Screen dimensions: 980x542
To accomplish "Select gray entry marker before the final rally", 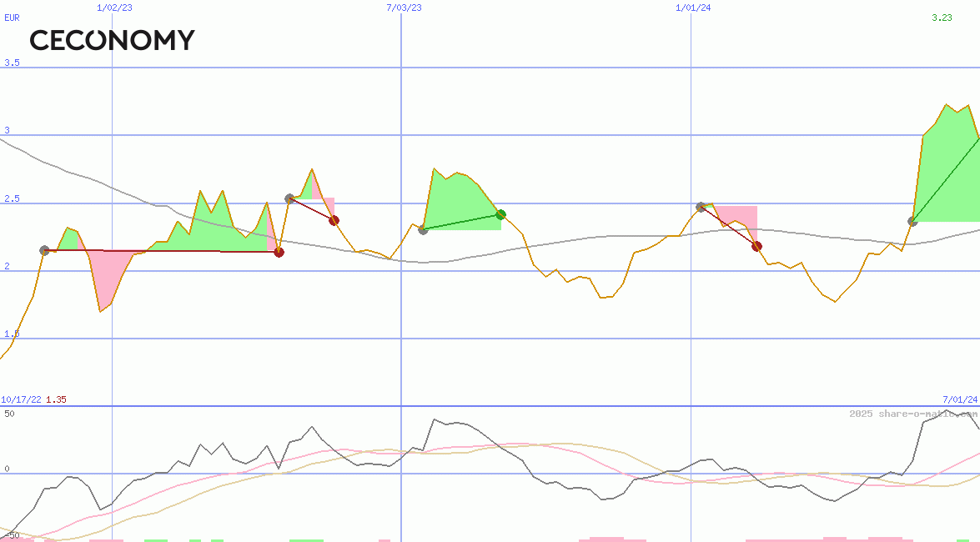I will coord(912,221).
